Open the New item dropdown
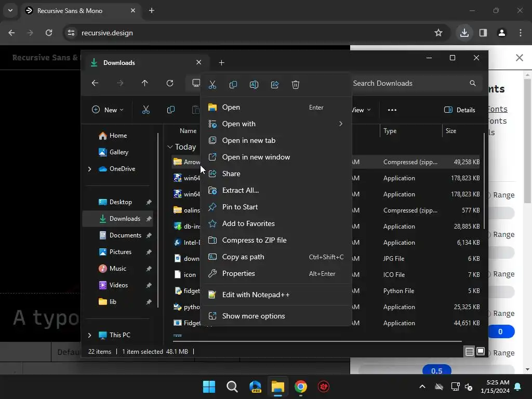 coord(108,110)
